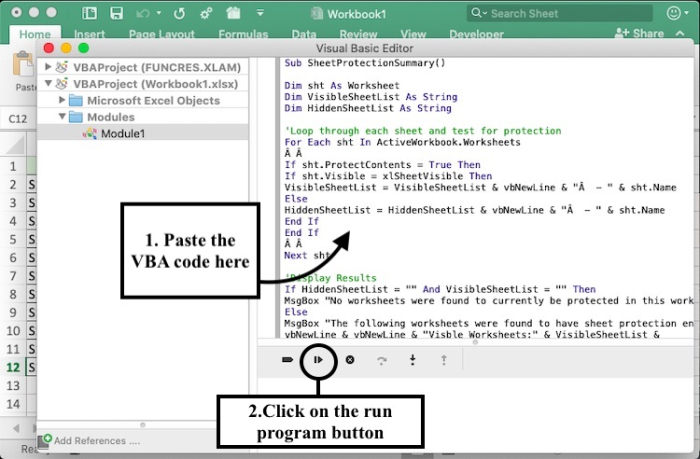Viewport: 700px width, 459px height.
Task: Click the gear settings icon in Excel toolbar
Action: pos(206,13)
